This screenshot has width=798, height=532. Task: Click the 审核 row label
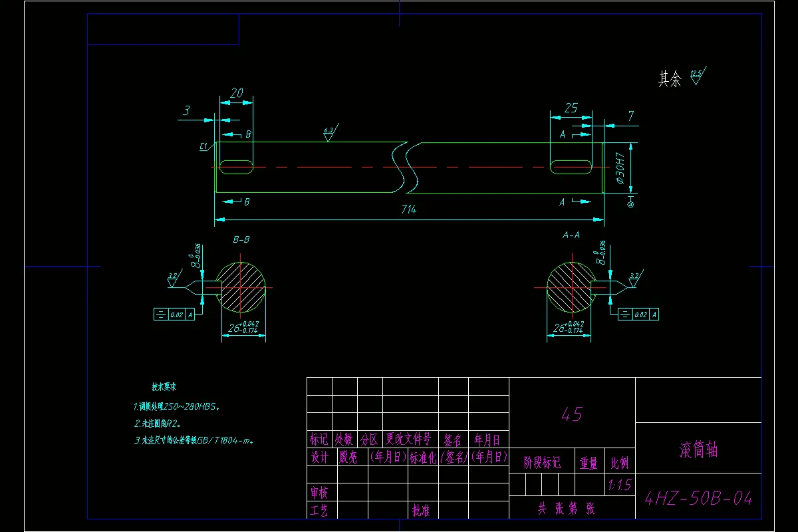tap(319, 493)
